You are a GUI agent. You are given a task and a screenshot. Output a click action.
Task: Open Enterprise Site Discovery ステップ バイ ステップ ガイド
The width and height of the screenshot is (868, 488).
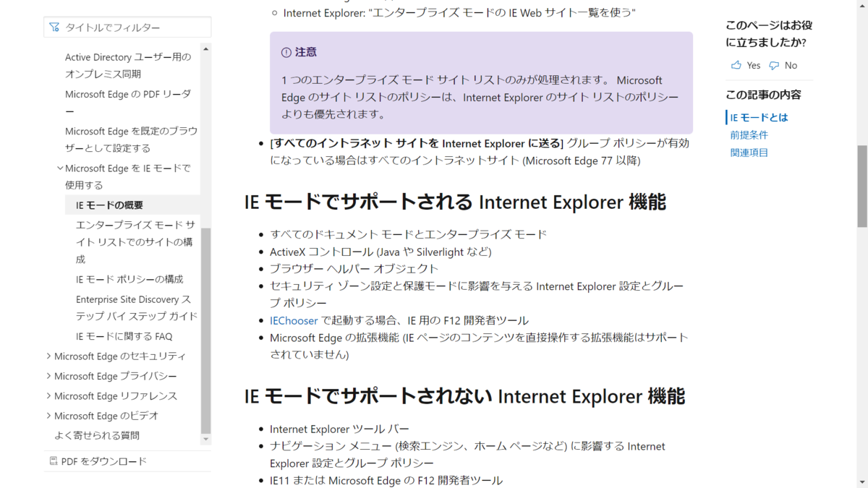(136, 307)
